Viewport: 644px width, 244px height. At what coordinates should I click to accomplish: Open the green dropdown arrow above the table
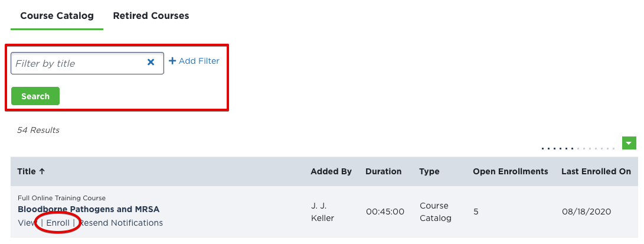[629, 142]
